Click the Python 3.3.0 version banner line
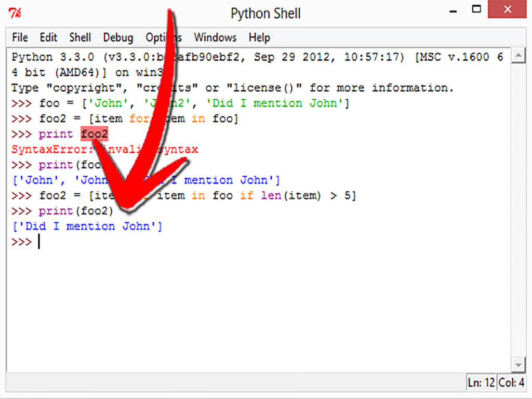532x399 pixels. coord(257,57)
